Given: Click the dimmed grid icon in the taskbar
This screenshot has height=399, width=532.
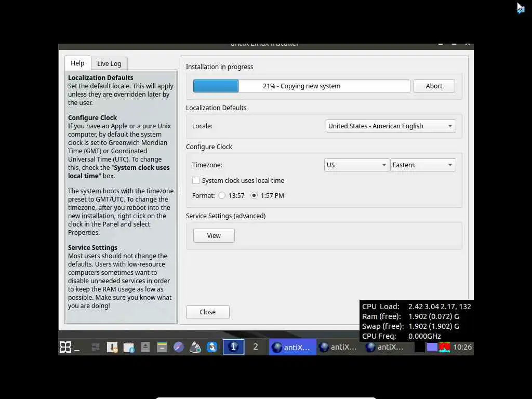Looking at the screenshot, I should pos(96,347).
